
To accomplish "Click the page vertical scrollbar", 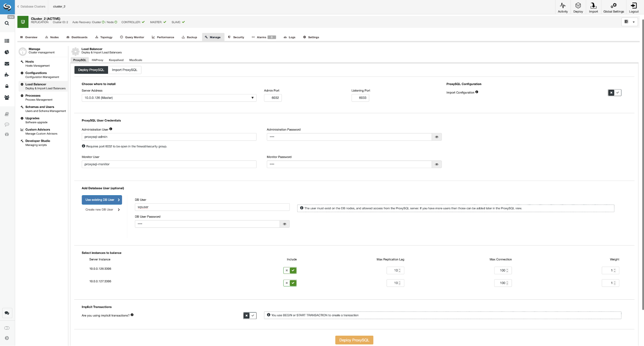I will tap(642, 164).
